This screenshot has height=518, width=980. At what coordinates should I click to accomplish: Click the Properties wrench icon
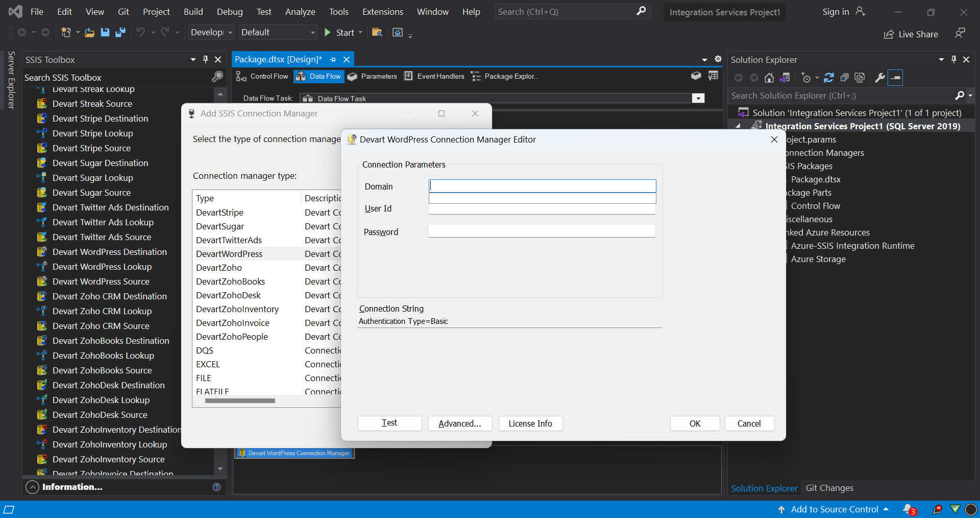(879, 78)
